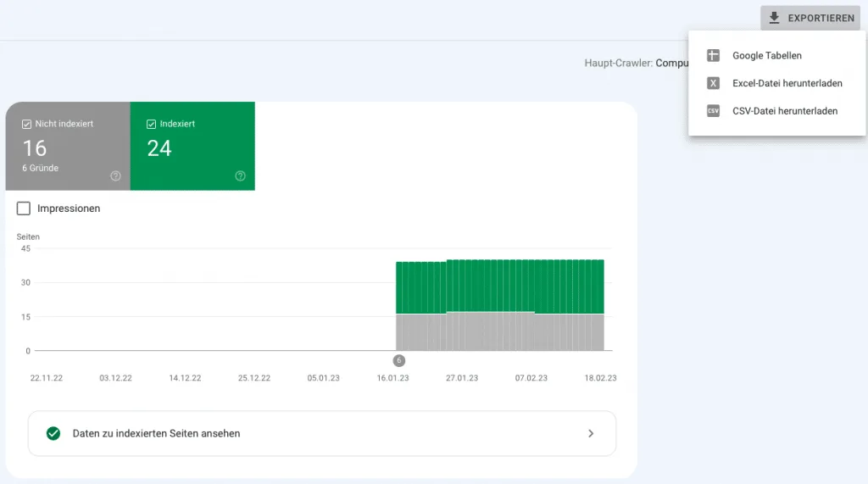
Task: Select Google Tabellen export option
Action: tap(776, 55)
